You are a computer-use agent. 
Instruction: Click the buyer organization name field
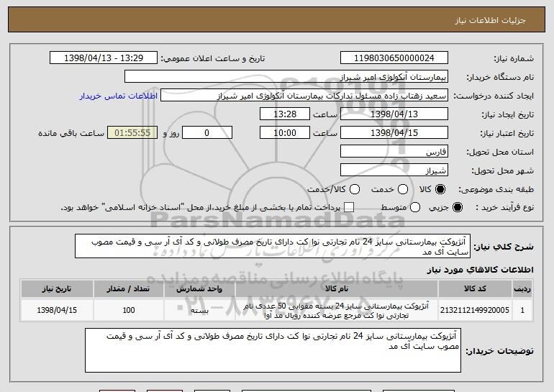click(286, 77)
